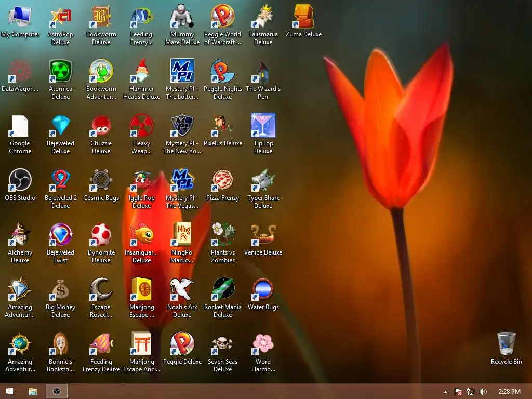Click the Bejeweled 2 Deluxe icon
Image resolution: width=532 pixels, height=399 pixels.
[60, 180]
